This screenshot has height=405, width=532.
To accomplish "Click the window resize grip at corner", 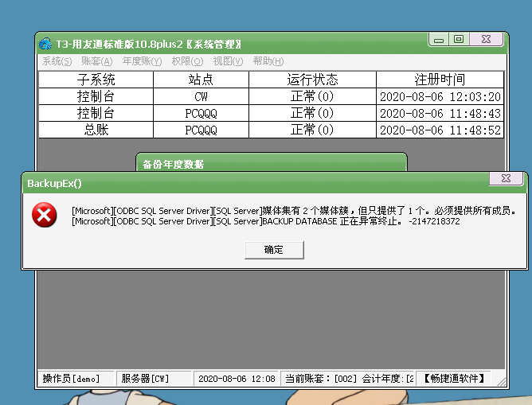I will pos(501,382).
